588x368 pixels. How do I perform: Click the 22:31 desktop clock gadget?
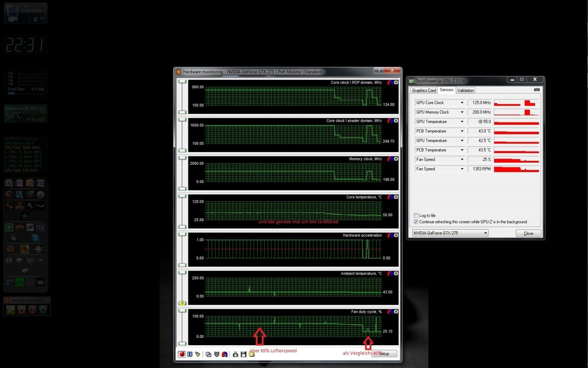(x=25, y=45)
